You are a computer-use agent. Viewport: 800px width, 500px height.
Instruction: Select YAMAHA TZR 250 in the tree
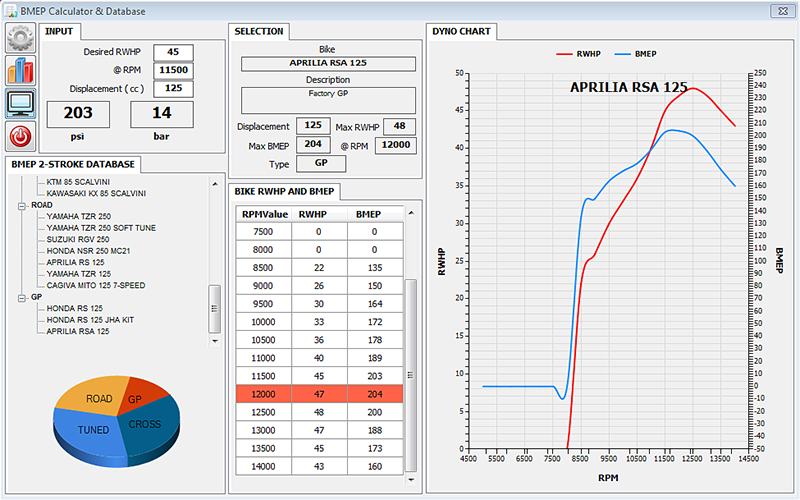click(79, 216)
